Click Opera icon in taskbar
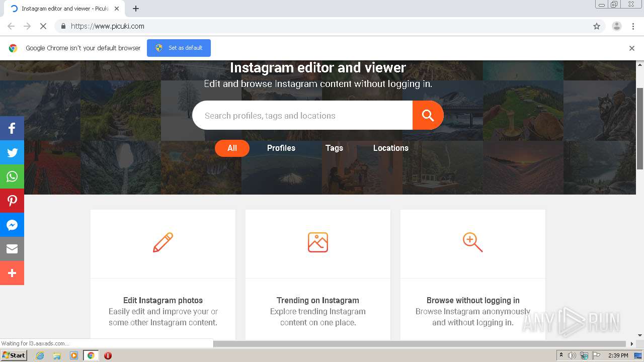 coord(108,355)
